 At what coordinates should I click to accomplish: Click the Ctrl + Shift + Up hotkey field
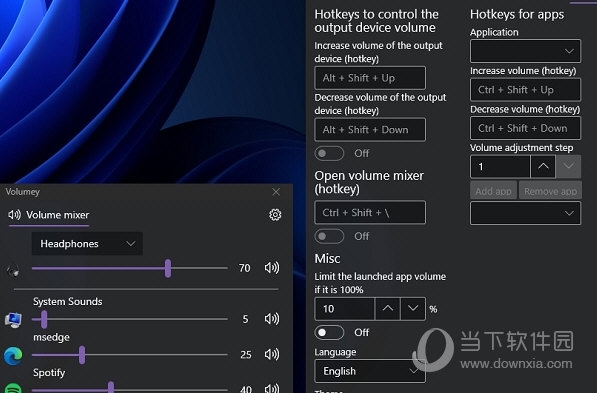pos(525,90)
